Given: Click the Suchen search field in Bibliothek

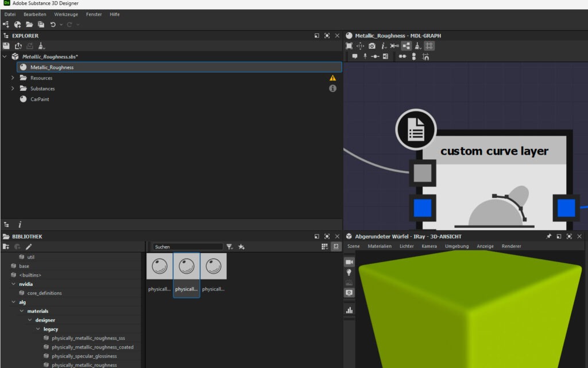Looking at the screenshot, I should tap(188, 247).
